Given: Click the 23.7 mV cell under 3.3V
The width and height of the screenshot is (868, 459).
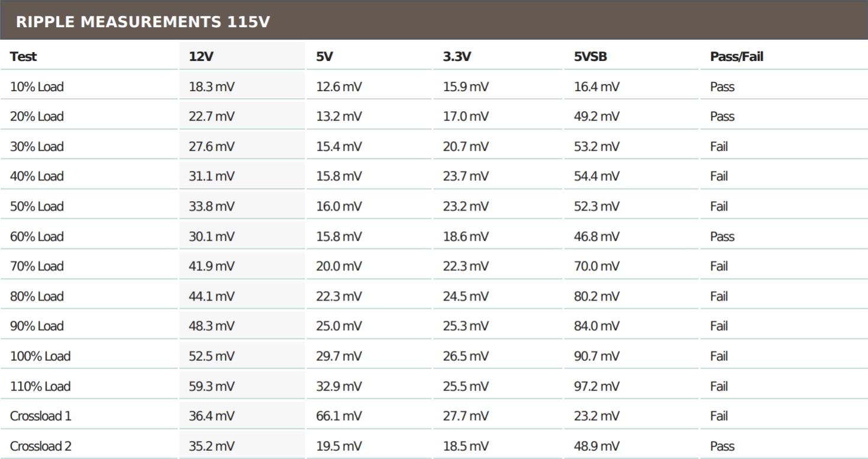Looking at the screenshot, I should coord(466,176).
